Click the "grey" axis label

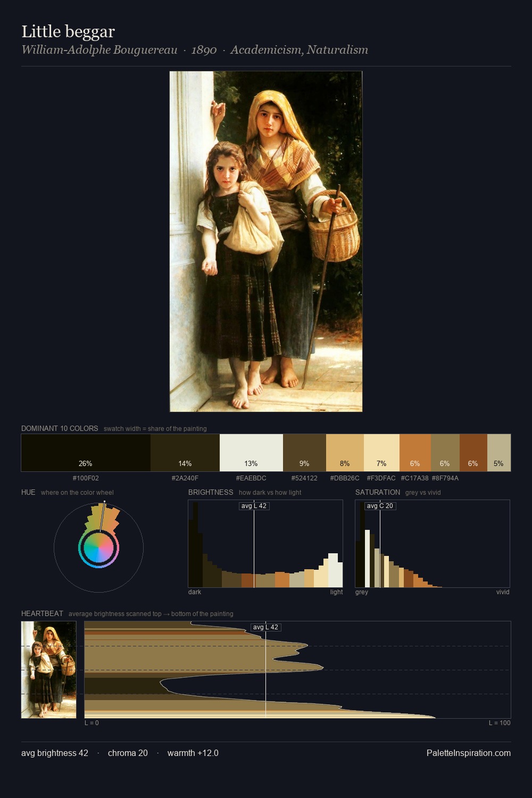pyautogui.click(x=362, y=592)
